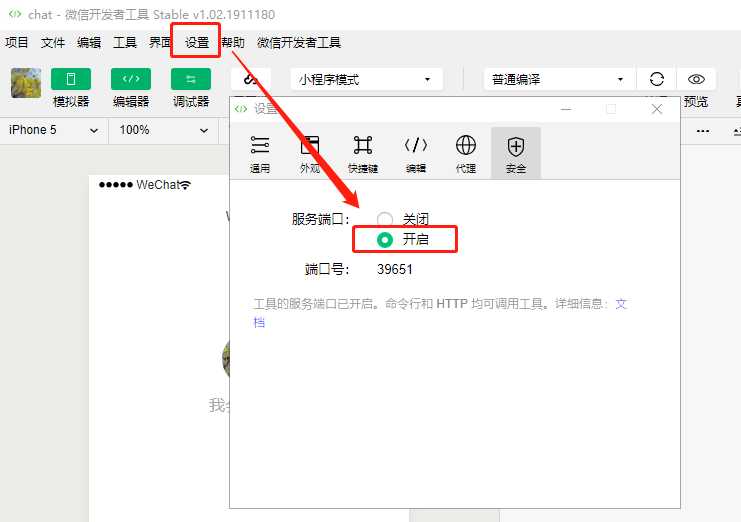Open the 帮助 menu
Screen dimensions: 741x522
233,43
